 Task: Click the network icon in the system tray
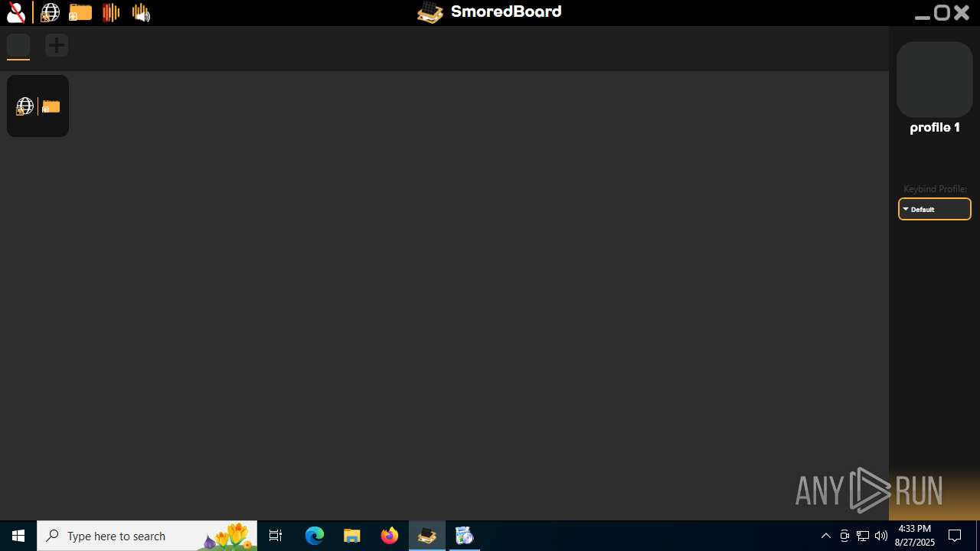coord(863,536)
